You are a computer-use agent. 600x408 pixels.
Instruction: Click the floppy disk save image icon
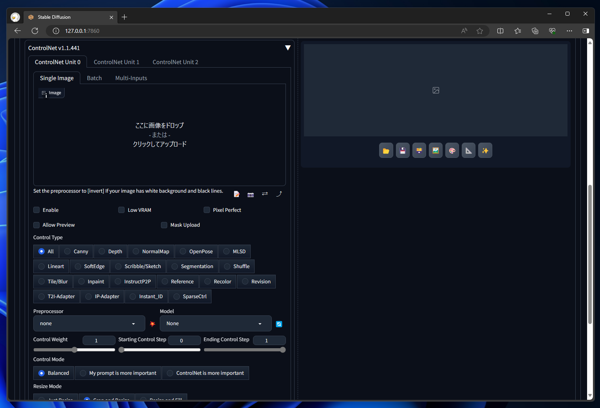[x=403, y=151]
